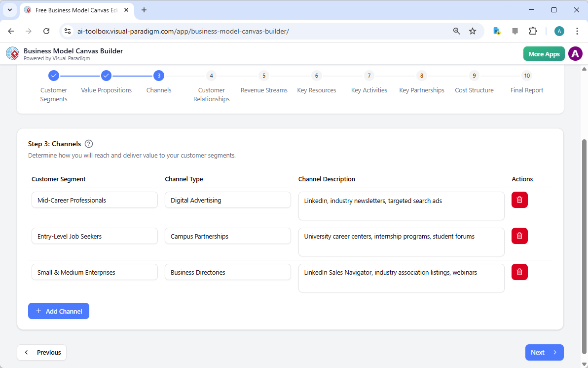Bookmark the page with the star icon
Screen dimensions: 588x368
(473, 31)
